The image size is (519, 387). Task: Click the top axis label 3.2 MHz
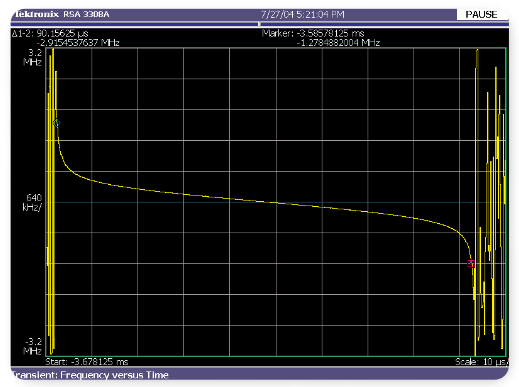pos(33,57)
